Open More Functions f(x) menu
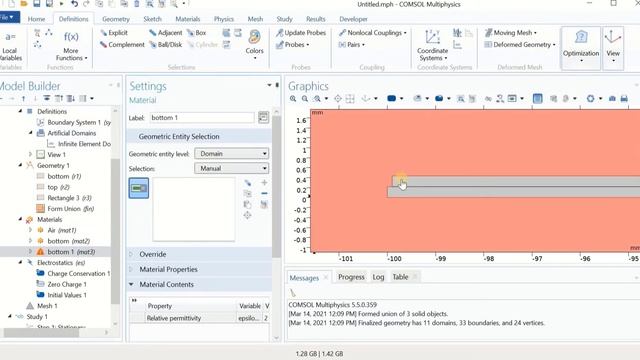This screenshot has height=360, width=640. click(71, 45)
